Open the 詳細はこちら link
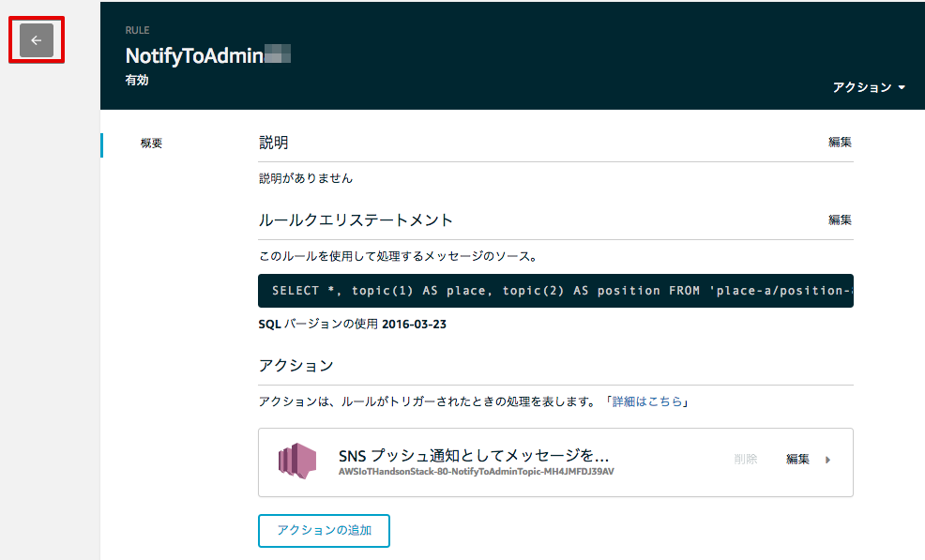Image resolution: width=925 pixels, height=560 pixels. [x=646, y=401]
